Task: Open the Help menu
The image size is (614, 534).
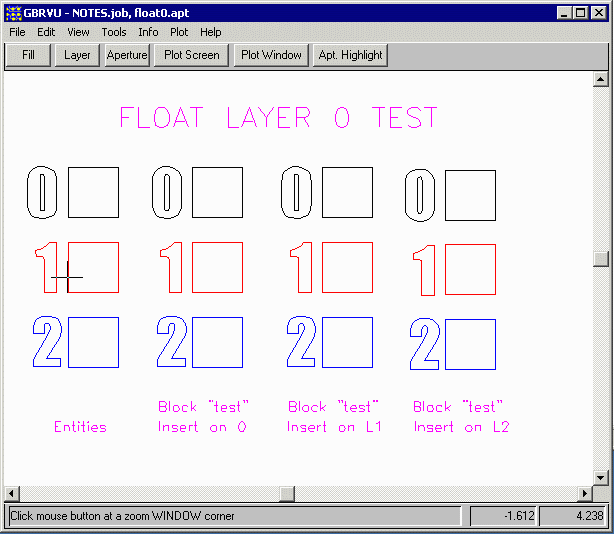Action: pos(211,32)
